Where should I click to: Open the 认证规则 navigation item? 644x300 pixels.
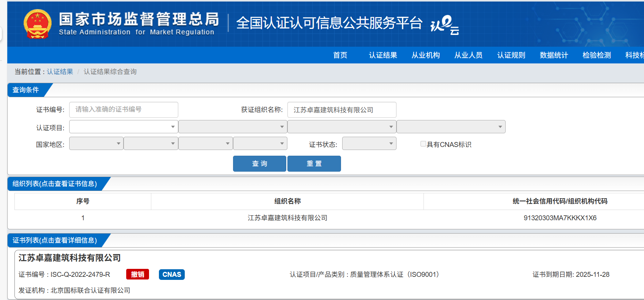[511, 55]
